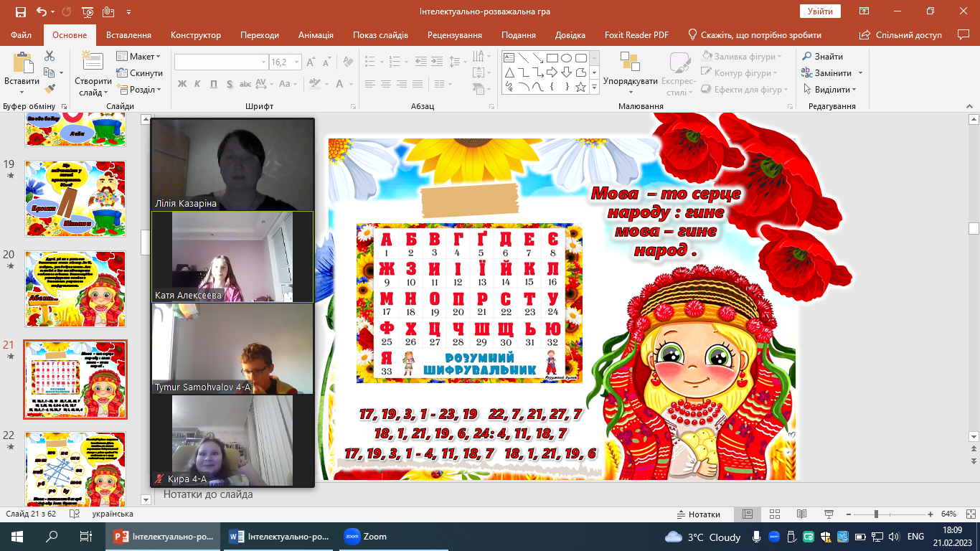This screenshot has width=980, height=551.
Task: Click the Створити слайд new slide icon
Action: [x=93, y=62]
